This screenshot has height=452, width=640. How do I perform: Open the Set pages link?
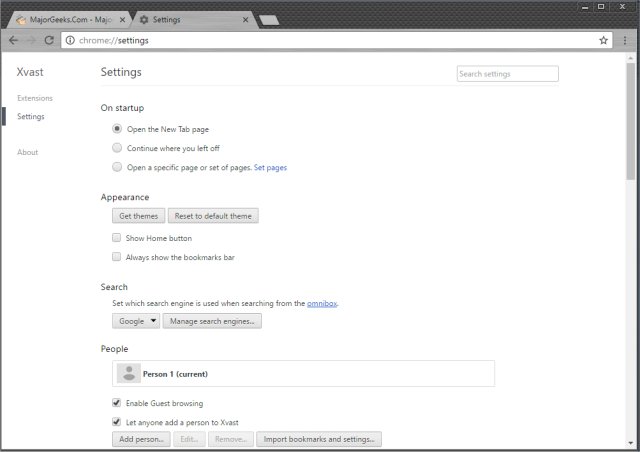tap(270, 167)
